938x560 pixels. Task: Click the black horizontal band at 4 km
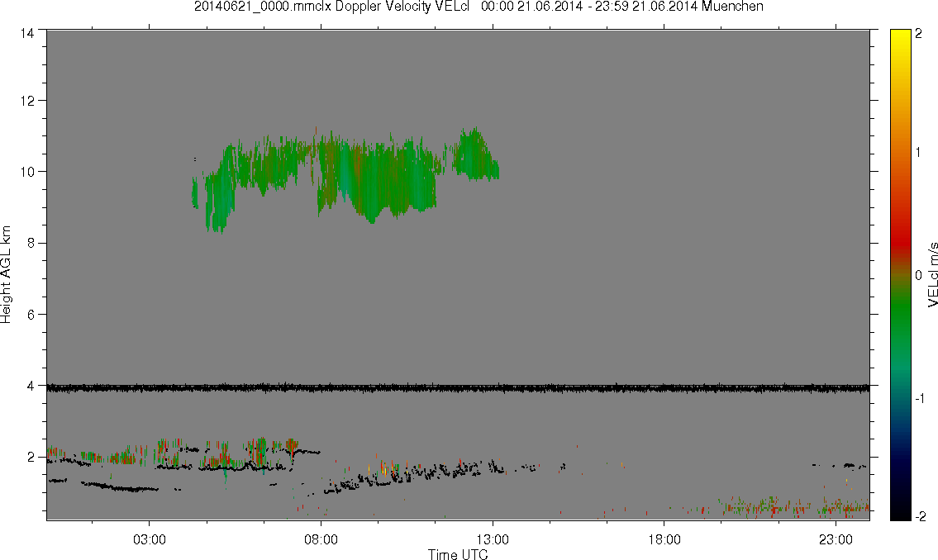[x=458, y=388]
